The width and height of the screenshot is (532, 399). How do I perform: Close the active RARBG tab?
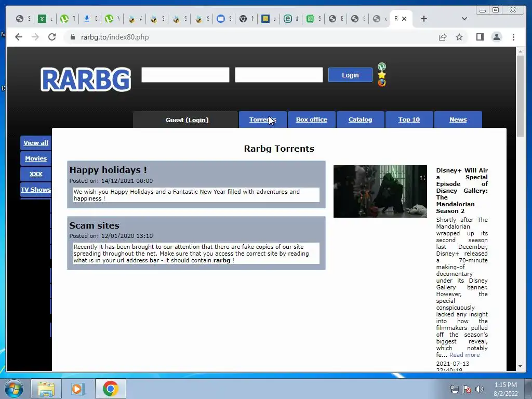[404, 19]
